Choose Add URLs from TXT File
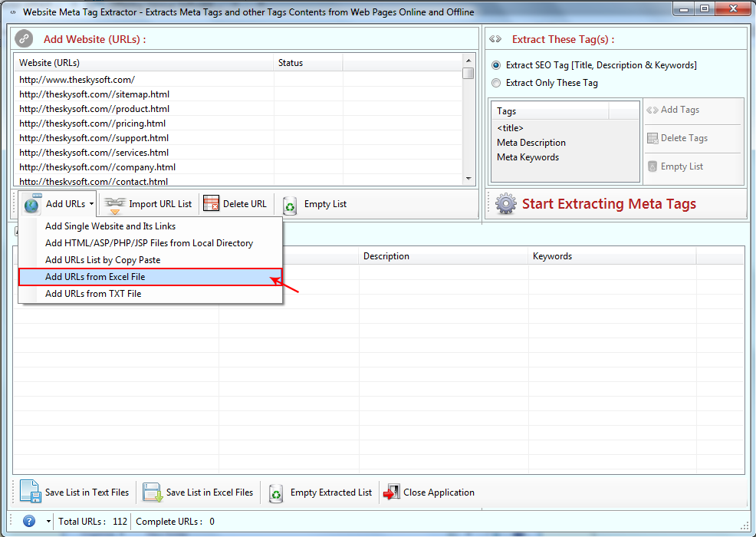 point(150,294)
